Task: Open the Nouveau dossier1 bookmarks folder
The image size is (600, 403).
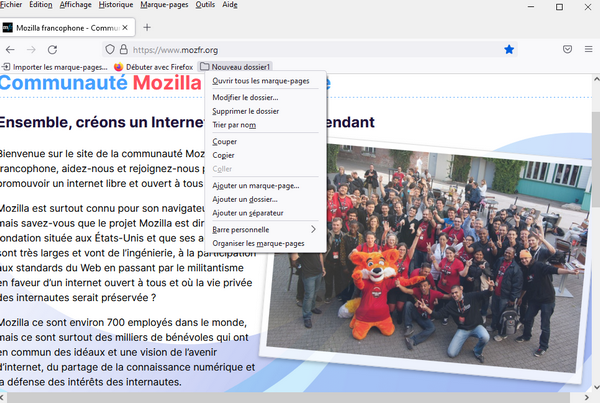Action: coord(235,67)
